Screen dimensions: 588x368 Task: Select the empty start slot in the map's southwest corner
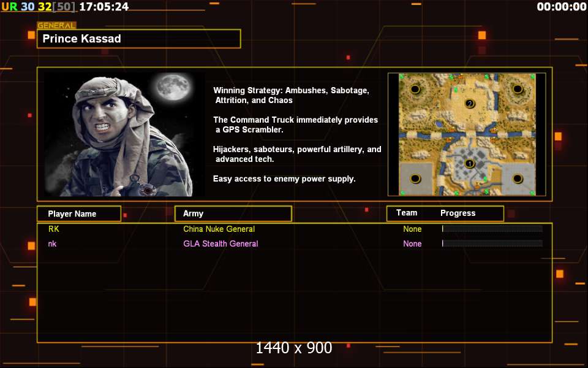pyautogui.click(x=415, y=178)
